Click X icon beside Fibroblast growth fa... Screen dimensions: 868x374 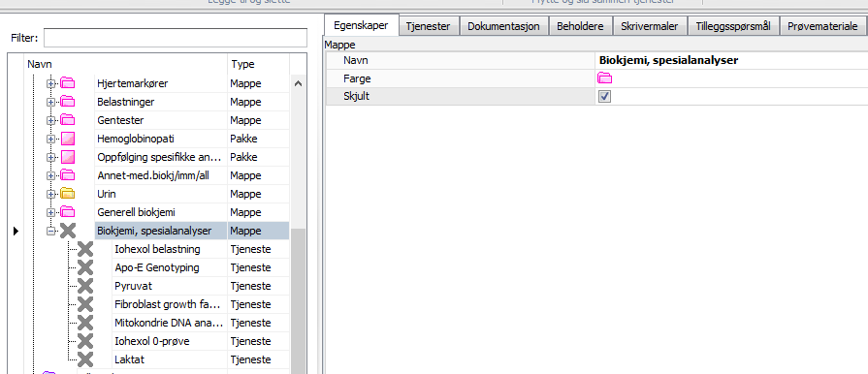(85, 304)
